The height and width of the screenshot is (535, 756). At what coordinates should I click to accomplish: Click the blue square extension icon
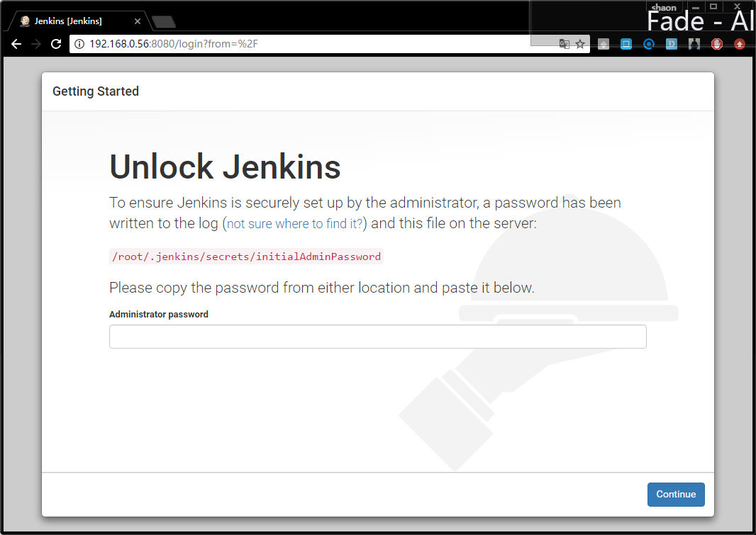pos(626,45)
